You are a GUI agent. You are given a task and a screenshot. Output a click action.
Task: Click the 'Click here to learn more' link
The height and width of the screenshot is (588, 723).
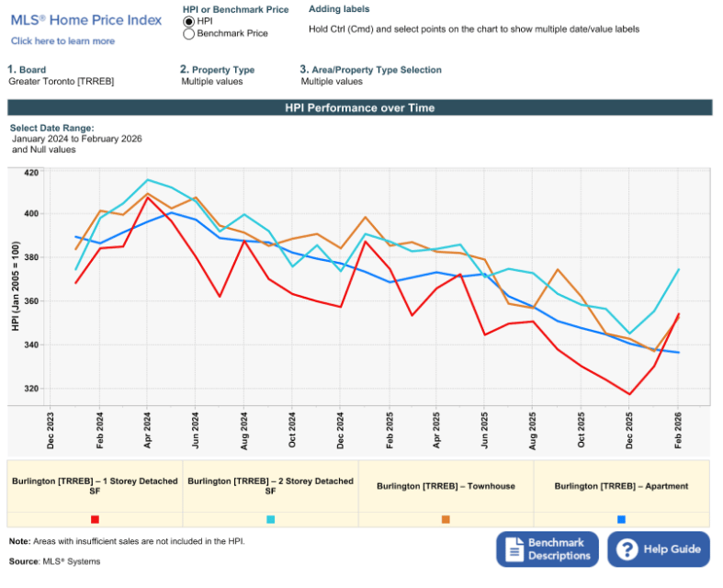click(x=62, y=41)
